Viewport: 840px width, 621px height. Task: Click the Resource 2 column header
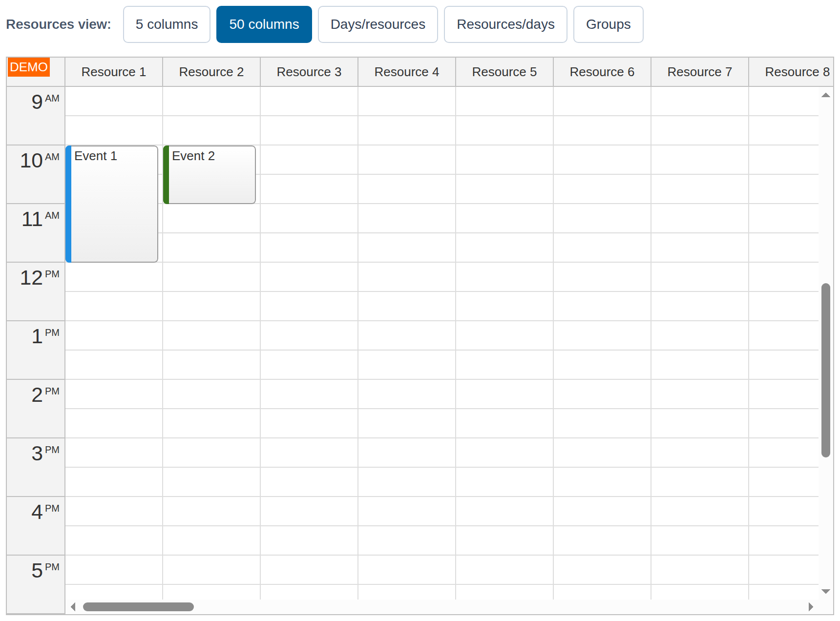tap(211, 72)
